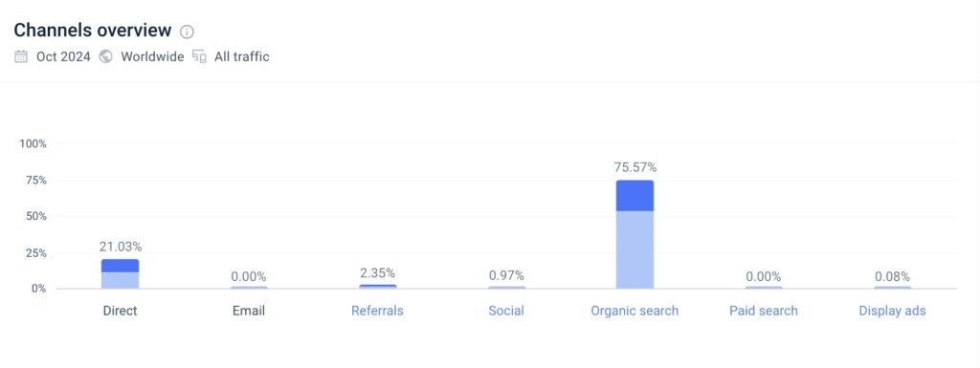
Task: Click the globe icon beside Worldwide
Action: click(106, 56)
